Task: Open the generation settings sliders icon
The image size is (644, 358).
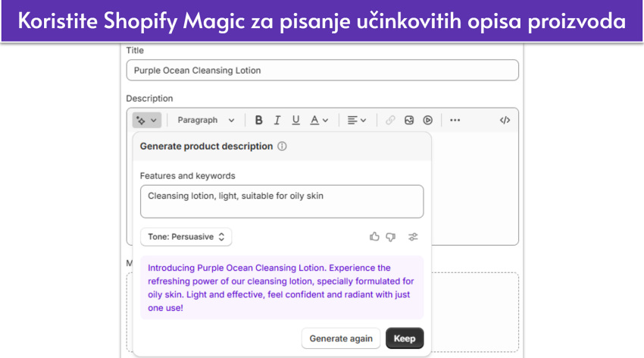Action: (413, 237)
